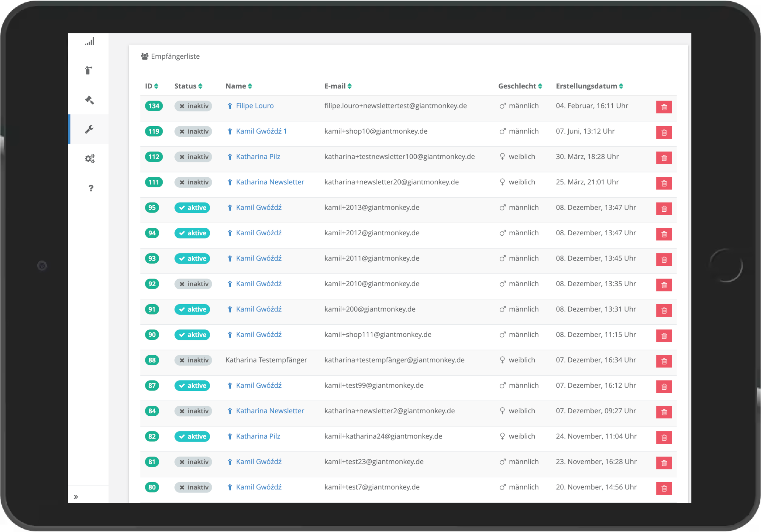Expand the sidebar with double chevron

point(76,496)
